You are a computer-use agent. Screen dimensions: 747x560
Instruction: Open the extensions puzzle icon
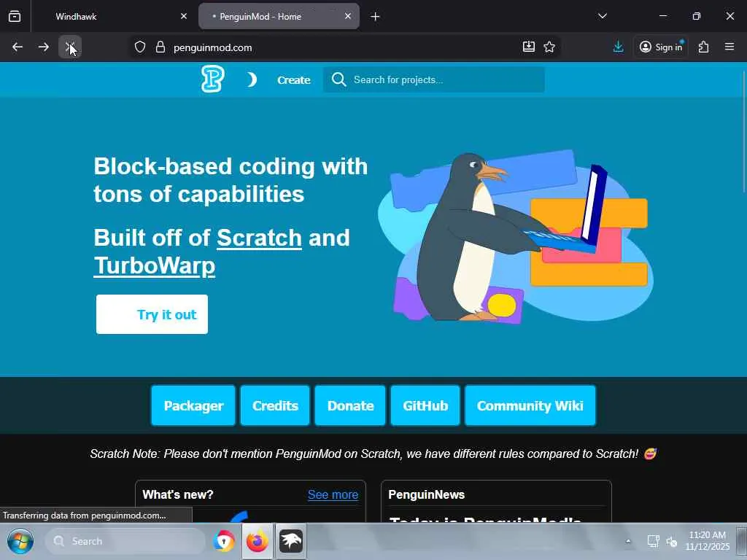coord(703,47)
